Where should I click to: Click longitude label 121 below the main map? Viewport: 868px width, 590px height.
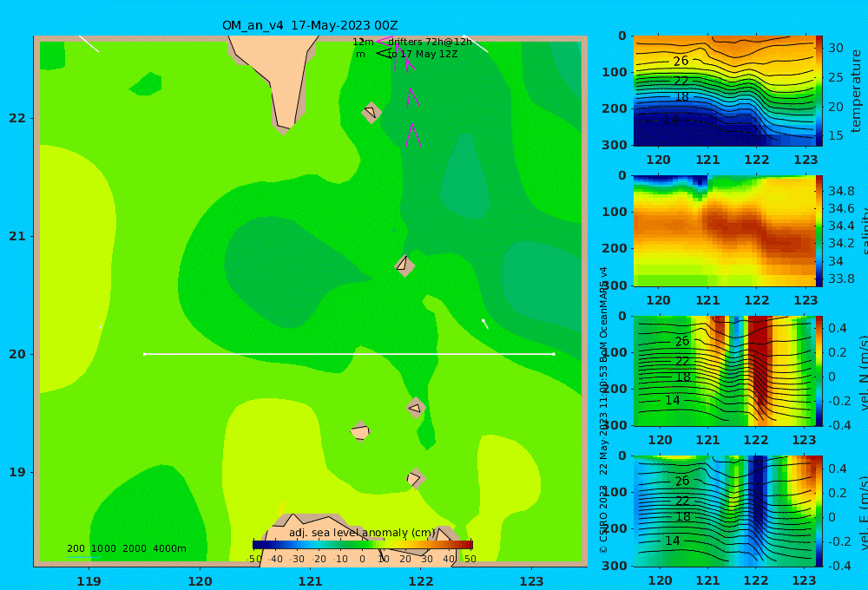[x=311, y=581]
